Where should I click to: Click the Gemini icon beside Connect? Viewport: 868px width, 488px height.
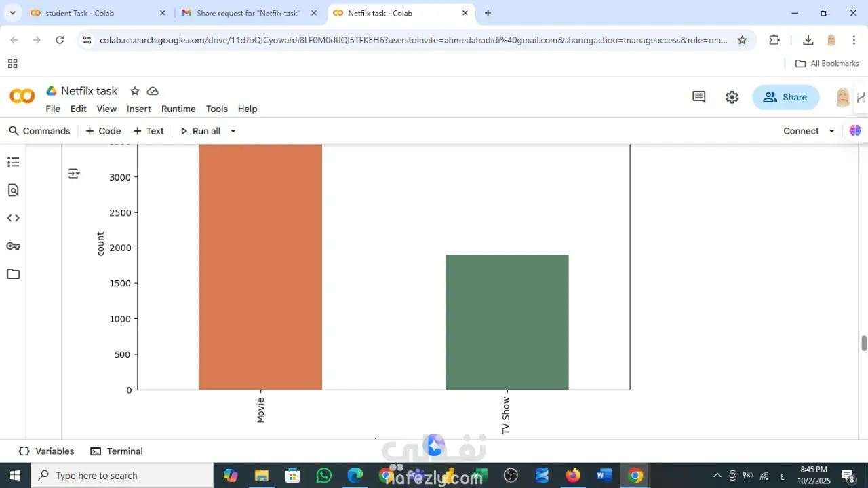click(855, 130)
